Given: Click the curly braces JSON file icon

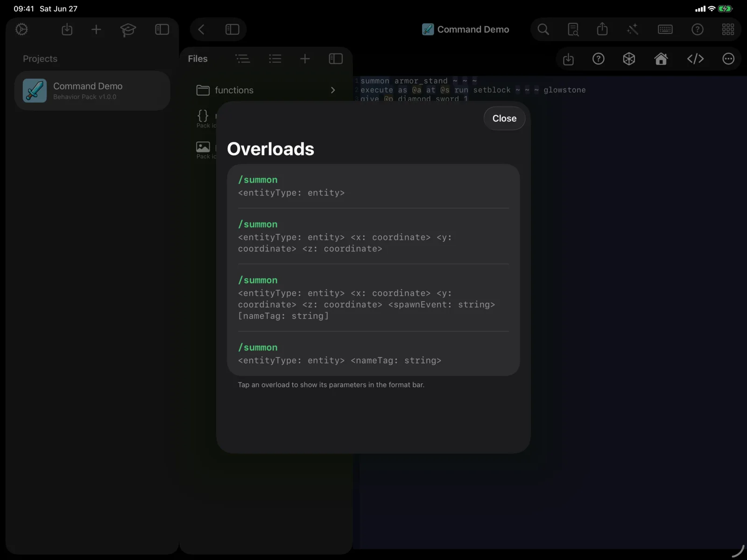Looking at the screenshot, I should [x=203, y=115].
